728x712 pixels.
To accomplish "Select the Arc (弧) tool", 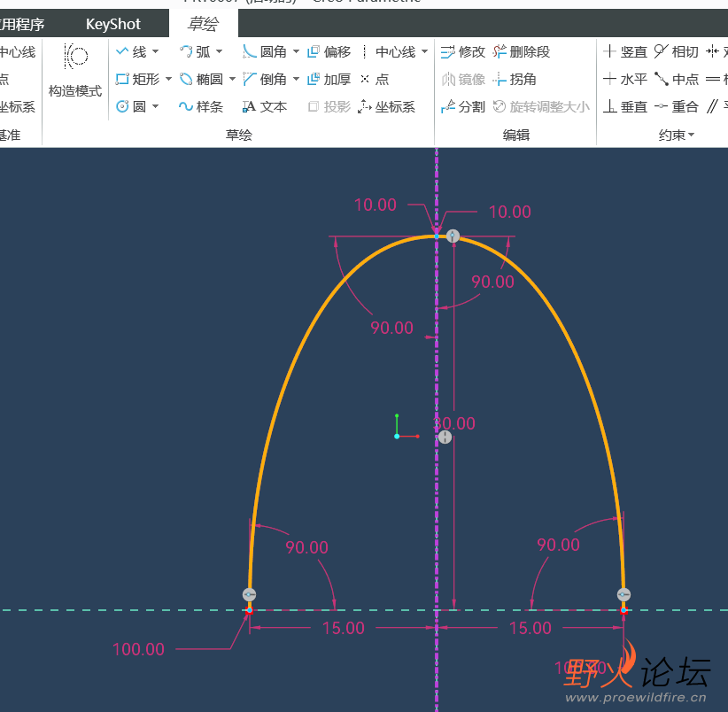I will click(x=195, y=52).
